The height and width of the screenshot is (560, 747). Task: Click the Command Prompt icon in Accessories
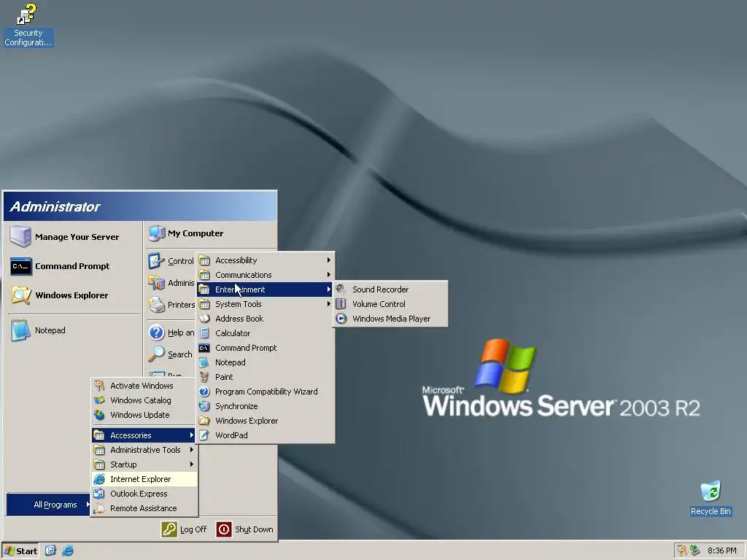(x=204, y=348)
